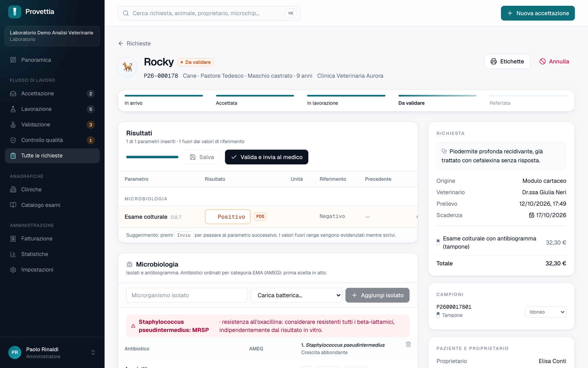Open the Cliniche building icon
The width and height of the screenshot is (588, 368).
(13, 190)
